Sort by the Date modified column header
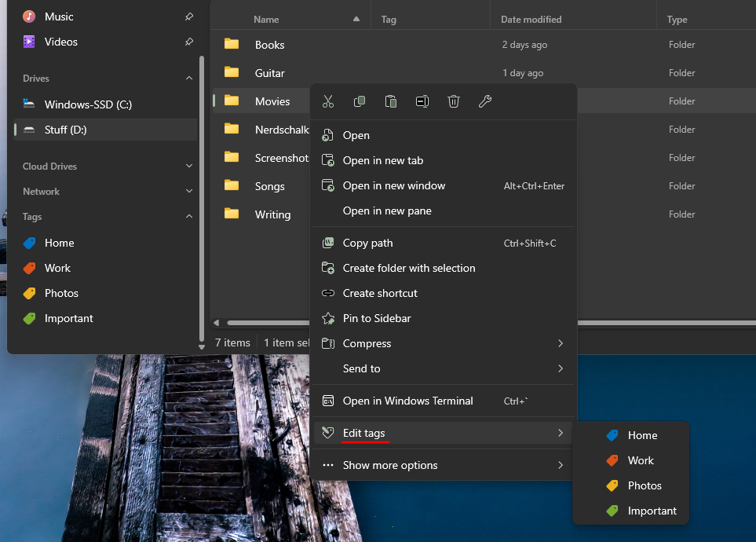This screenshot has height=542, width=756. pos(531,20)
